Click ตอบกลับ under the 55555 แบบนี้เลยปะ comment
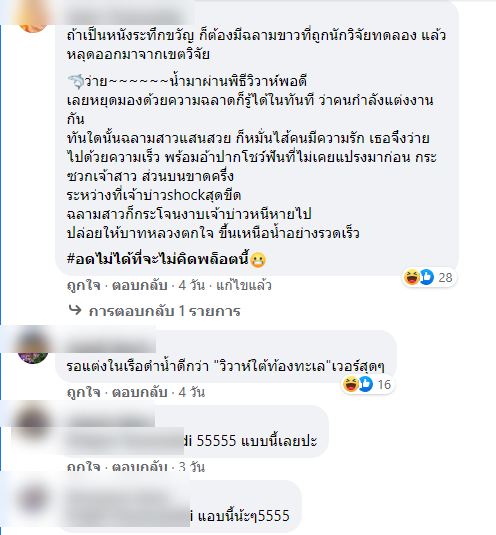The image size is (496, 535). coord(140,467)
